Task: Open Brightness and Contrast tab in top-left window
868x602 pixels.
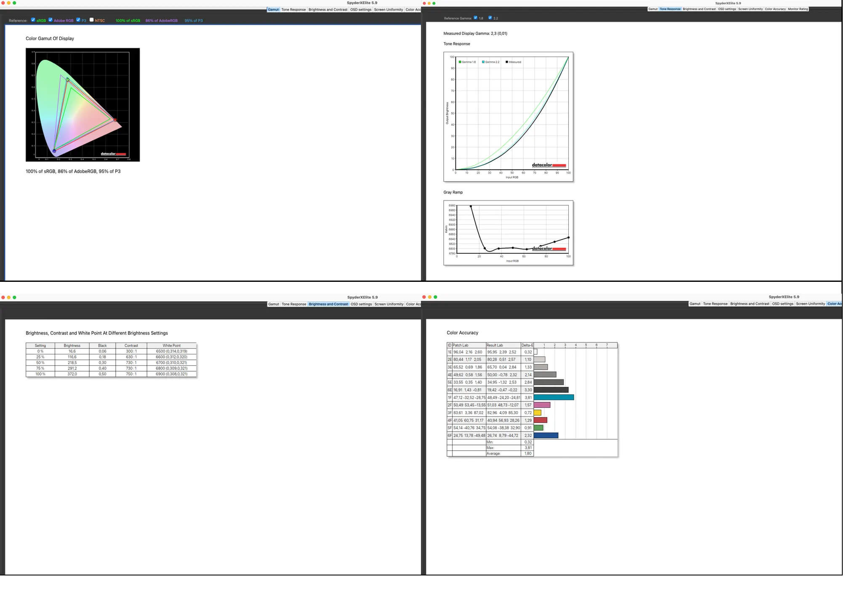Action: 328,10
